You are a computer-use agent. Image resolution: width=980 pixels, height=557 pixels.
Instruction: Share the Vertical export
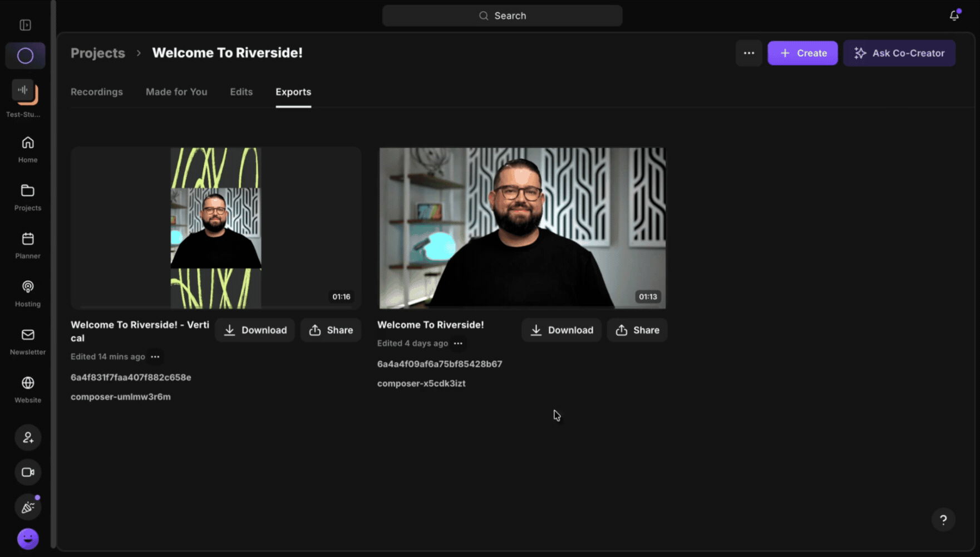pyautogui.click(x=331, y=330)
